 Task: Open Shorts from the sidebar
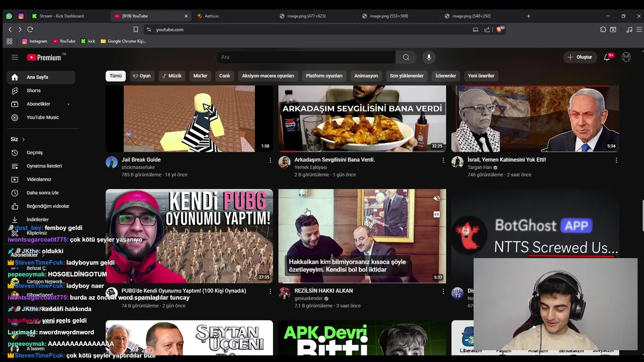click(x=41, y=90)
